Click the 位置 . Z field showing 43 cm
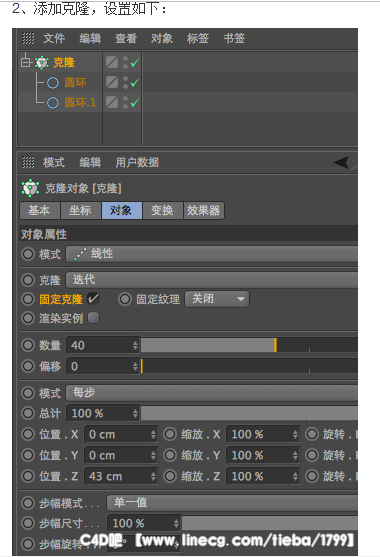Viewport: 380px width, 557px height. coord(121,476)
